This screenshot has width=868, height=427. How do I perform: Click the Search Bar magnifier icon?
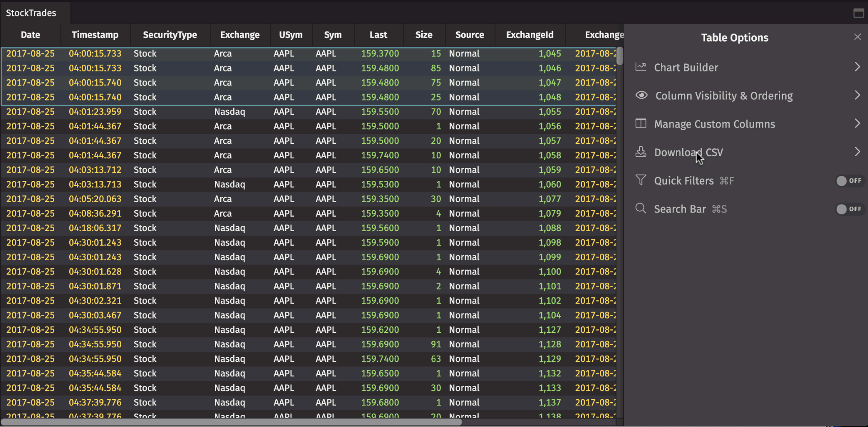point(641,209)
